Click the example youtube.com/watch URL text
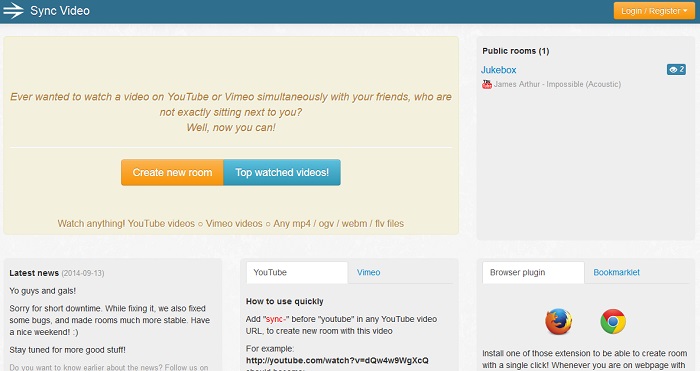The width and height of the screenshot is (700, 371). pyautogui.click(x=337, y=360)
